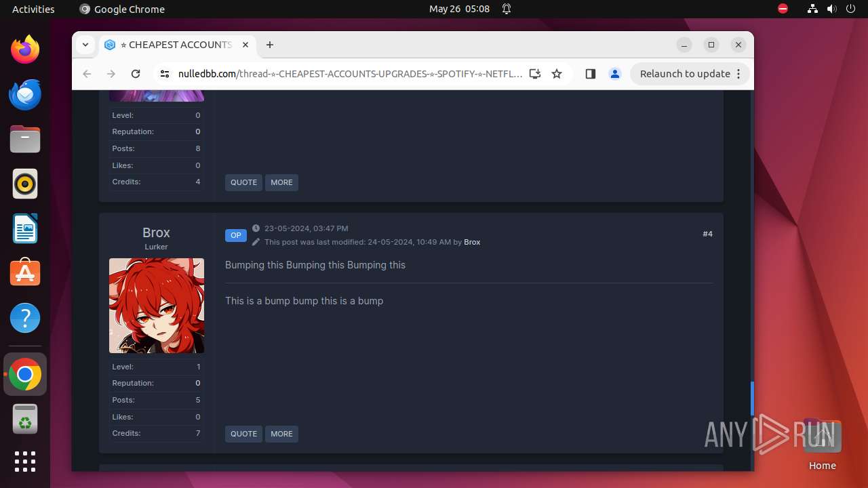Click Brox's Reputation row
Viewport: 868px width, 488px height.
[x=157, y=383]
